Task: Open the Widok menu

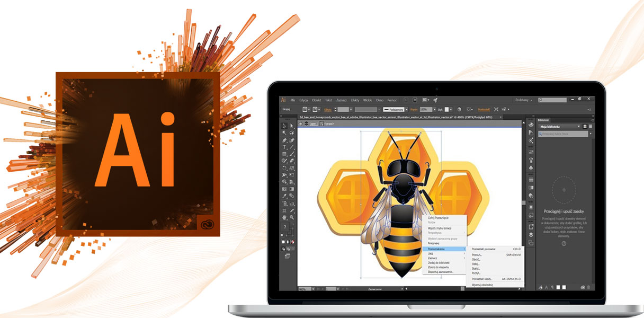Action: [368, 100]
